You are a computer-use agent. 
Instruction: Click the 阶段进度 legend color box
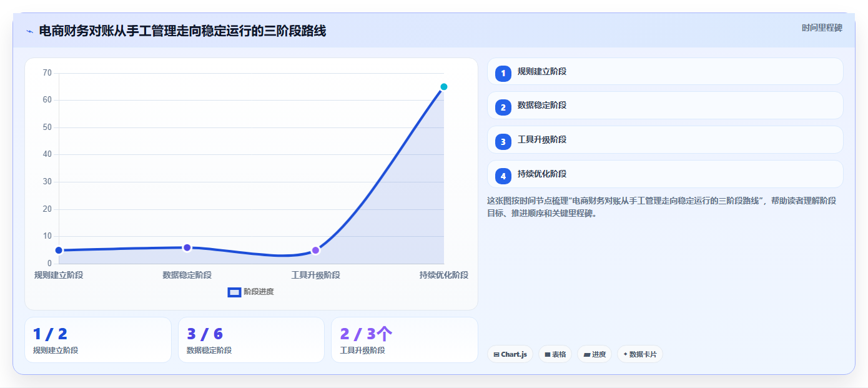click(x=234, y=292)
